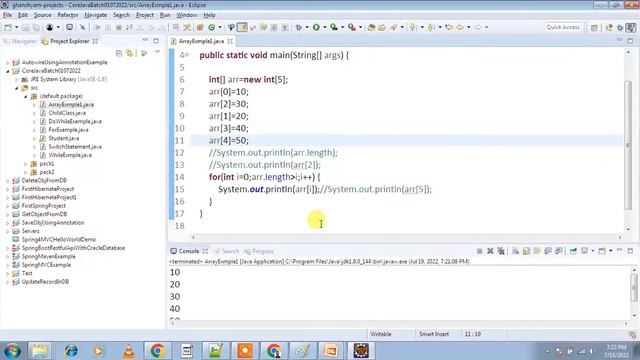Click the green Run button in toolbar

[316, 27]
